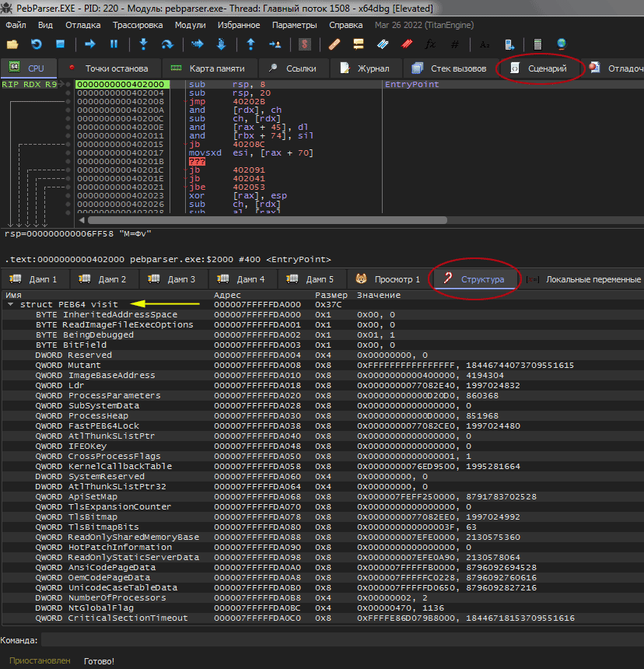The height and width of the screenshot is (669, 644).
Task: Pause execution using the pause icon
Action: click(x=114, y=44)
